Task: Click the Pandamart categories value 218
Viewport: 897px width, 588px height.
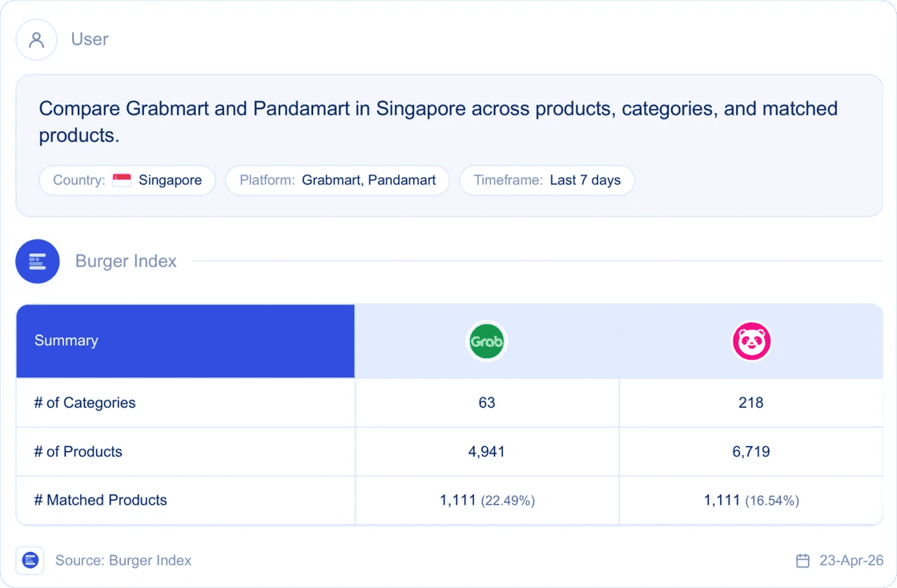Action: [x=750, y=403]
